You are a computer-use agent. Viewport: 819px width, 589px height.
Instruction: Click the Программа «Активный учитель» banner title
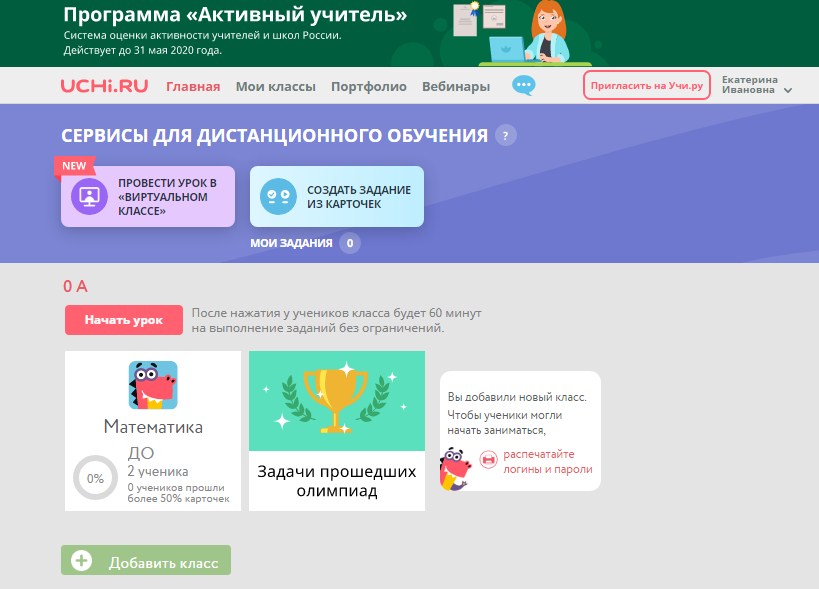235,15
